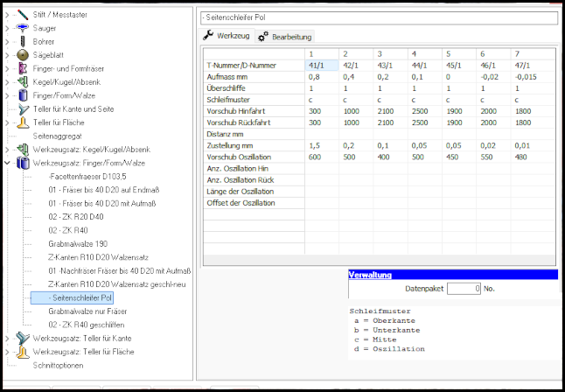Click the Teller für Fläche icon
The height and width of the screenshot is (392, 565).
[x=23, y=122]
